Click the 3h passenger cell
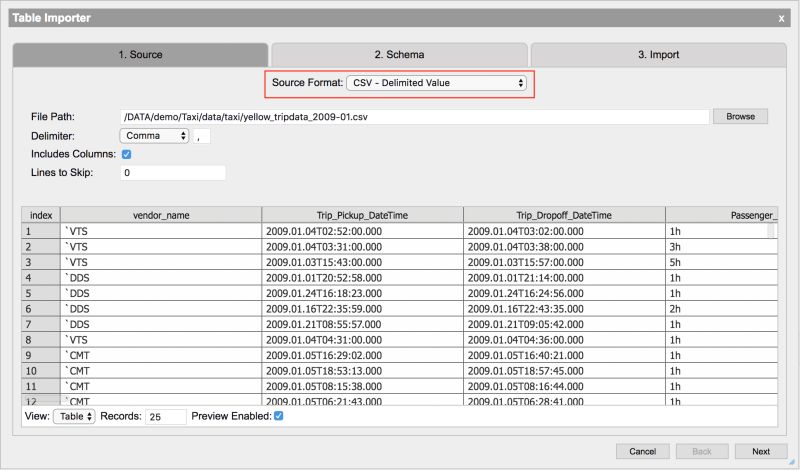 pyautogui.click(x=721, y=247)
